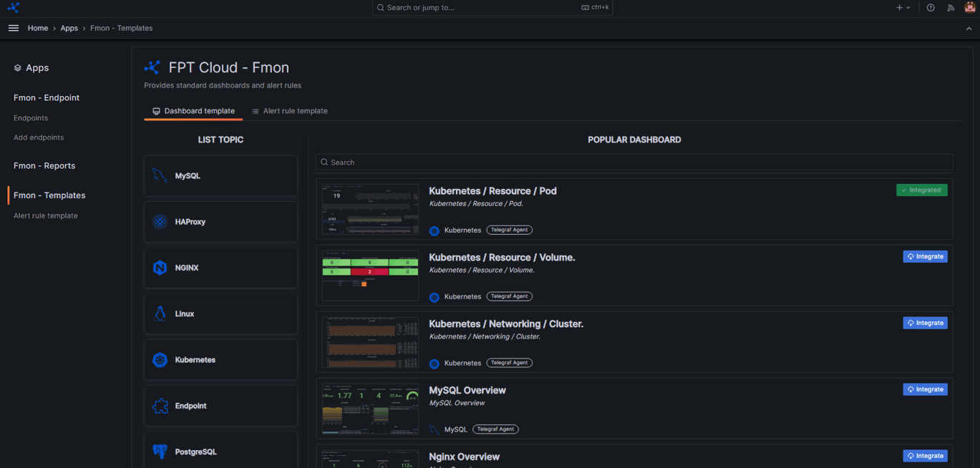The width and height of the screenshot is (980, 468).
Task: Select Fmon - Templates in sidebar
Action: tap(49, 195)
